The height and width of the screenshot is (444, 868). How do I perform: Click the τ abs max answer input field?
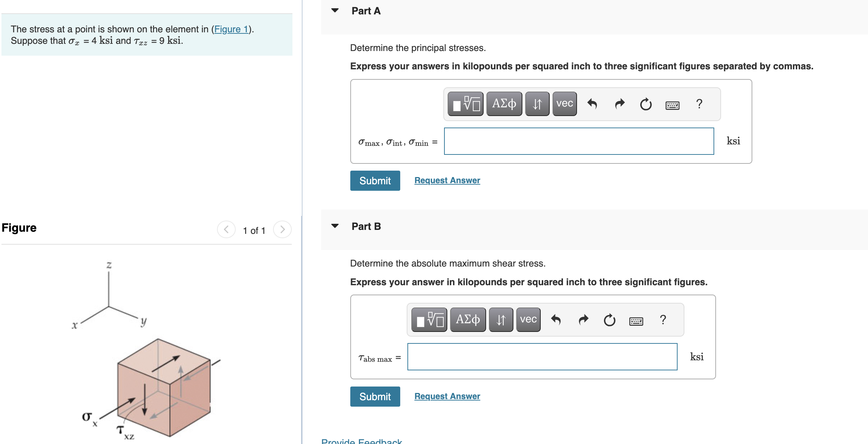click(542, 356)
